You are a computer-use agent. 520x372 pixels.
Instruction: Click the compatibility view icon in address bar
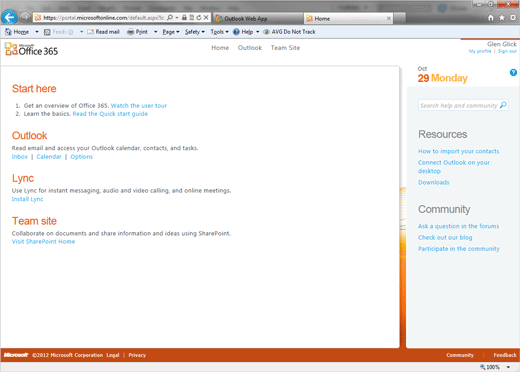(x=192, y=17)
